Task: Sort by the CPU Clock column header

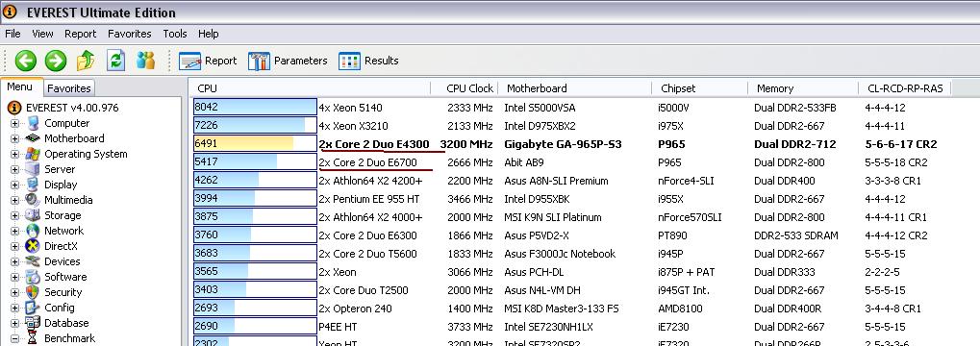Action: pyautogui.click(x=465, y=88)
